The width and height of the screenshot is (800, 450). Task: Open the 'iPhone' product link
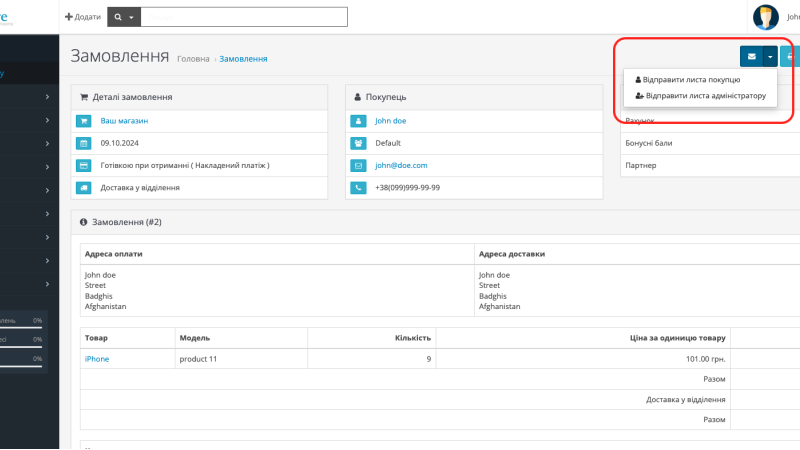pyautogui.click(x=97, y=359)
